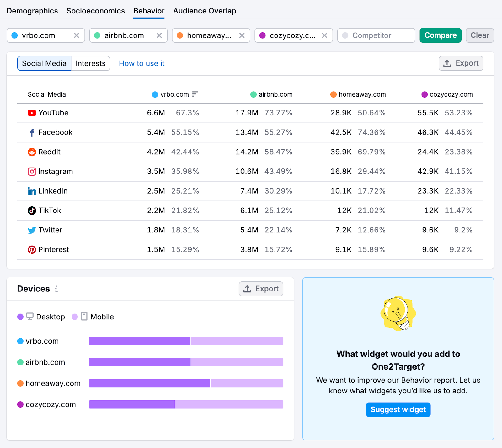502x448 pixels.
Task: Remove cozycozy competitor chip
Action: 325,35
